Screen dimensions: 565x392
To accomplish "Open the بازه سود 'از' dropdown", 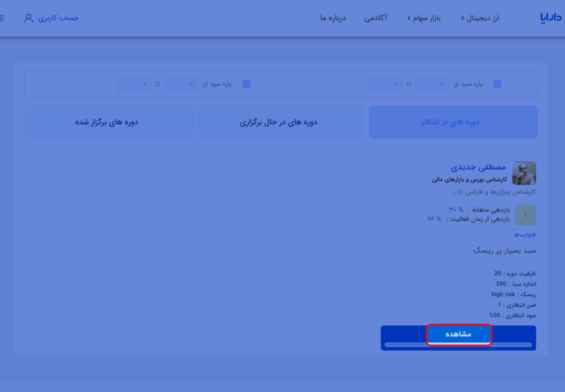I will (180, 84).
